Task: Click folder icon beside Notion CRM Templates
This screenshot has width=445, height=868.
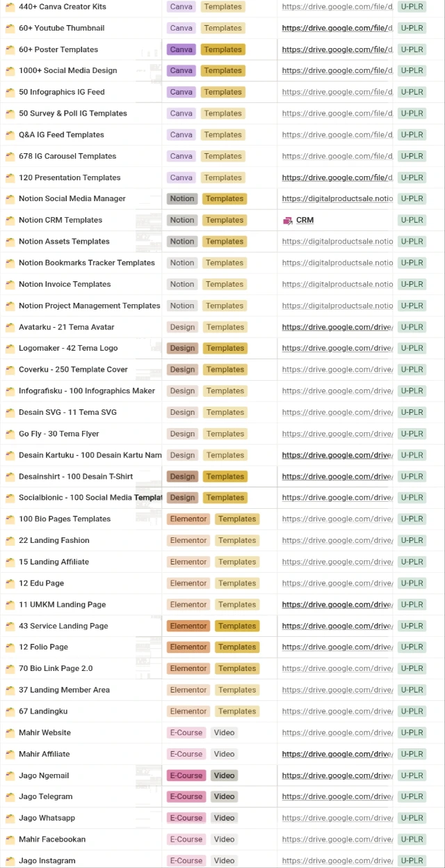Action: [10, 221]
